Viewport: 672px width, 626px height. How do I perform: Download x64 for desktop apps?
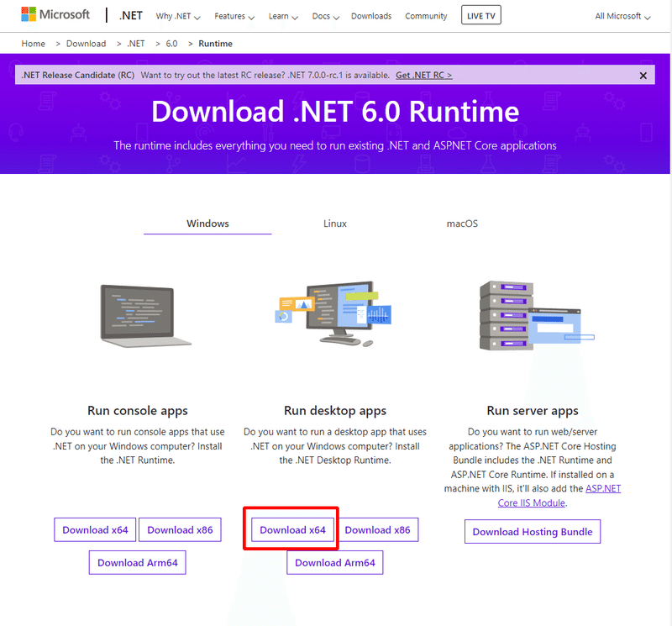coord(292,529)
